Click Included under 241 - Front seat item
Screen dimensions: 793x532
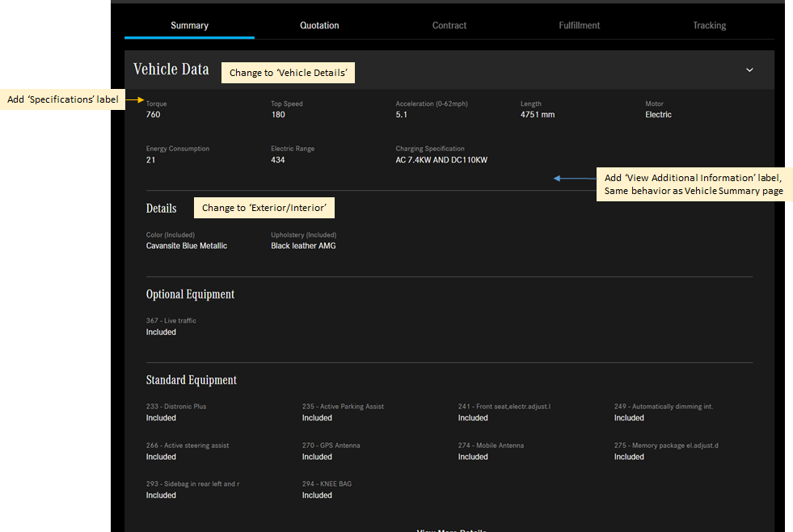point(473,418)
